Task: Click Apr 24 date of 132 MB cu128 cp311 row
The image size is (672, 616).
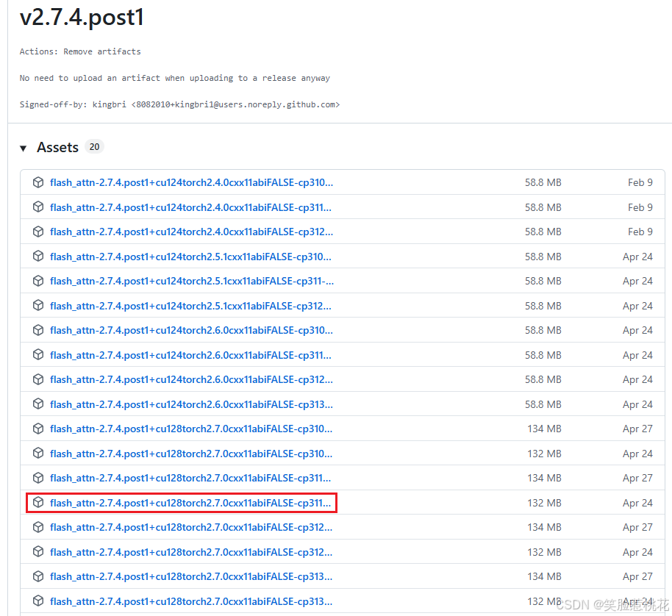Action: (x=637, y=503)
